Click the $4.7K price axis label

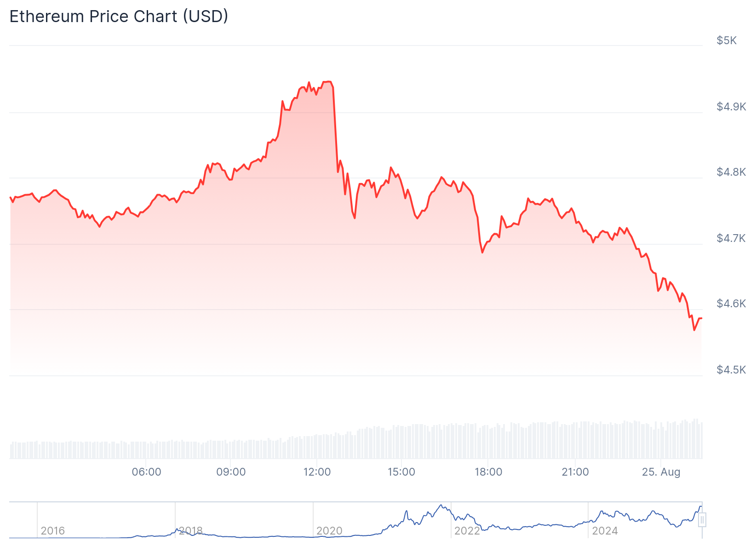pos(731,238)
